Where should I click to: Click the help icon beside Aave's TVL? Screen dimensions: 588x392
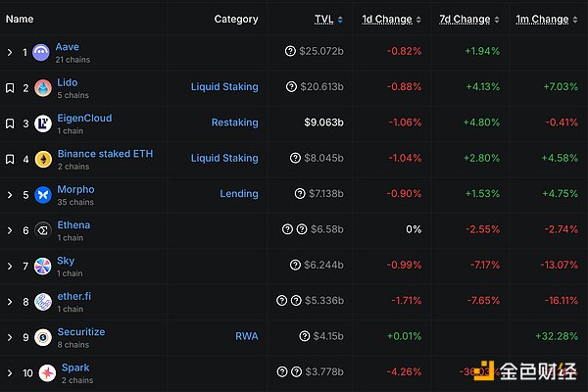pos(290,51)
